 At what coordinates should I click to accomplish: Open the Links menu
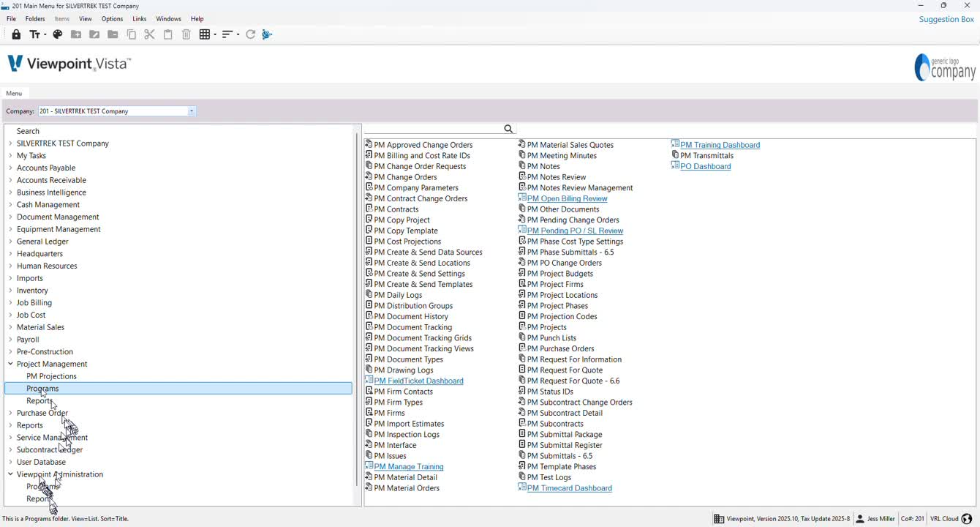pos(140,19)
